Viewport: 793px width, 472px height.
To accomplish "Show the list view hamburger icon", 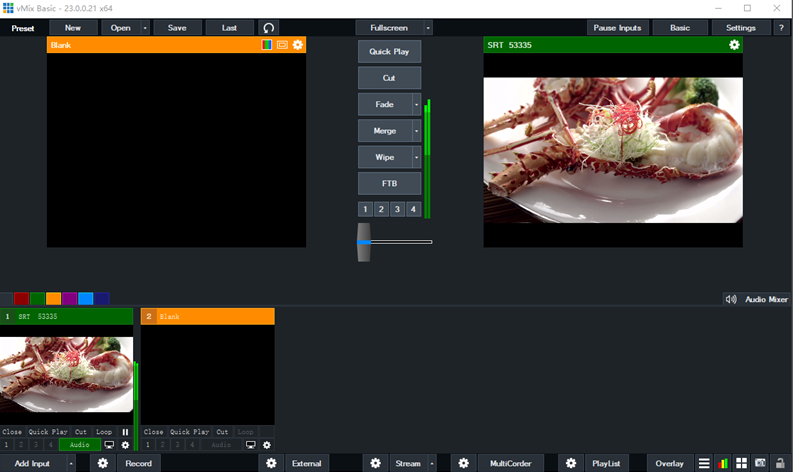I will tap(704, 463).
